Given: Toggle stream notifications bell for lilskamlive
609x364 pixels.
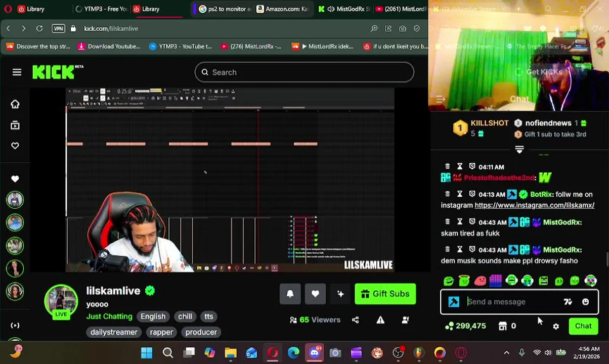Looking at the screenshot, I should [290, 294].
